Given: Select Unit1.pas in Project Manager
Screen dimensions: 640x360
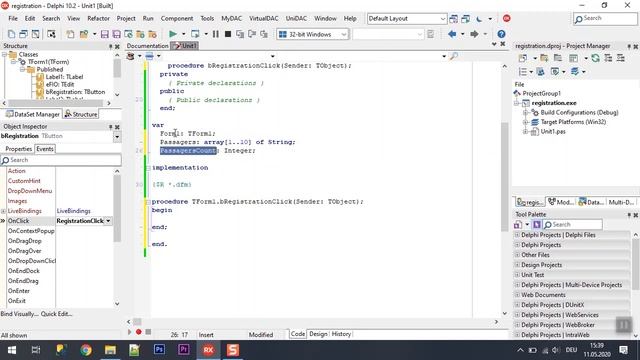Looking at the screenshot, I should point(553,132).
